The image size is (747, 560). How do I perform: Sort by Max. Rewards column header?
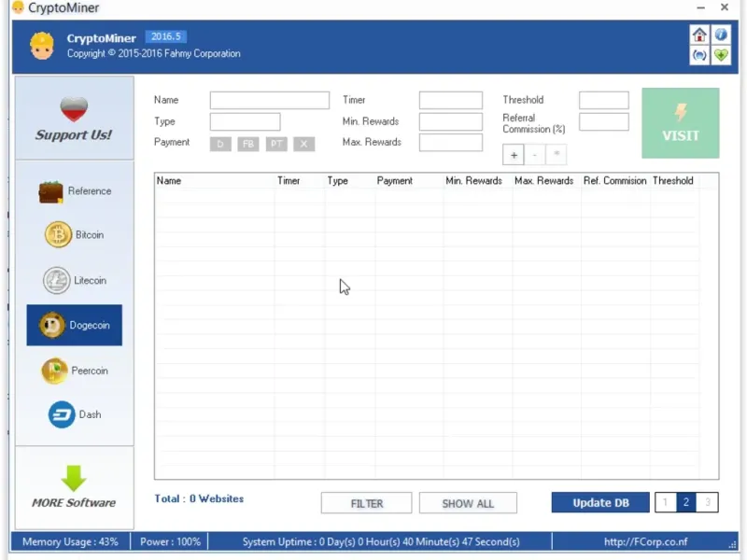546,181
